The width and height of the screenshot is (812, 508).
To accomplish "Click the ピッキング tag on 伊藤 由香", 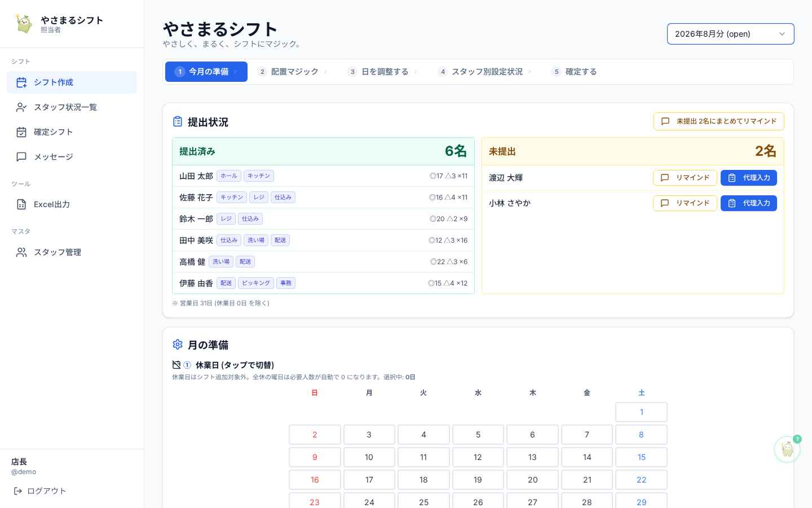I will tap(256, 283).
